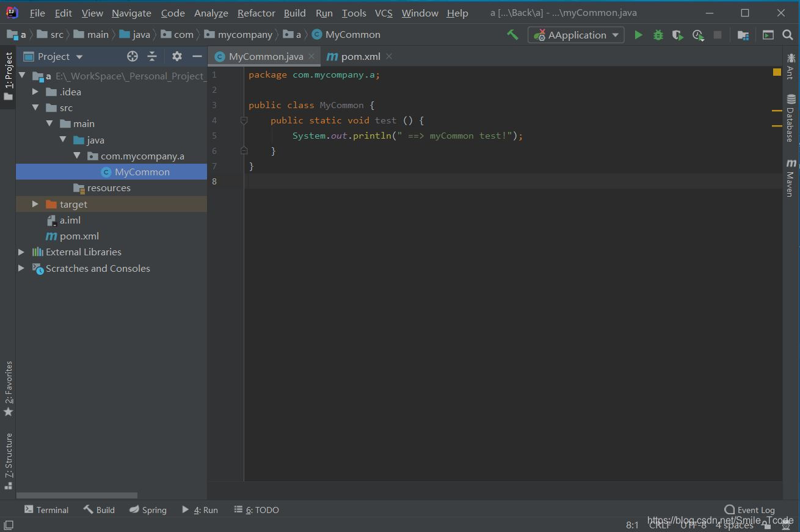Image resolution: width=800 pixels, height=532 pixels.
Task: Click the locate target crosshair in Project panel
Action: 133,56
